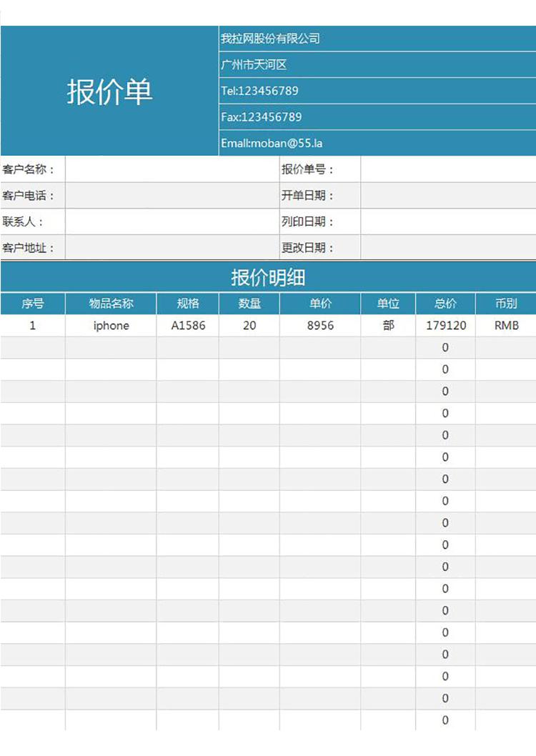Click the 报价明细 section header
The image size is (536, 756).
pyautogui.click(x=268, y=277)
